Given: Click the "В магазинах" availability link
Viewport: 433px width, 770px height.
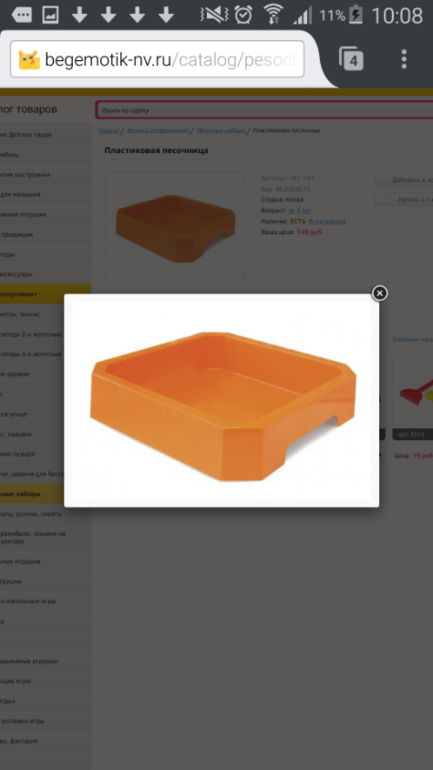Looking at the screenshot, I should coord(327,221).
